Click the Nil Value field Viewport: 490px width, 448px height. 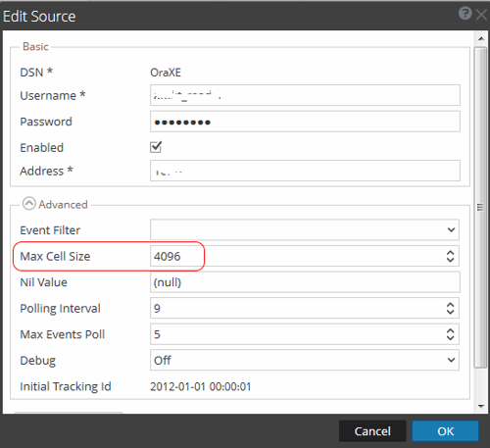pyautogui.click(x=305, y=282)
